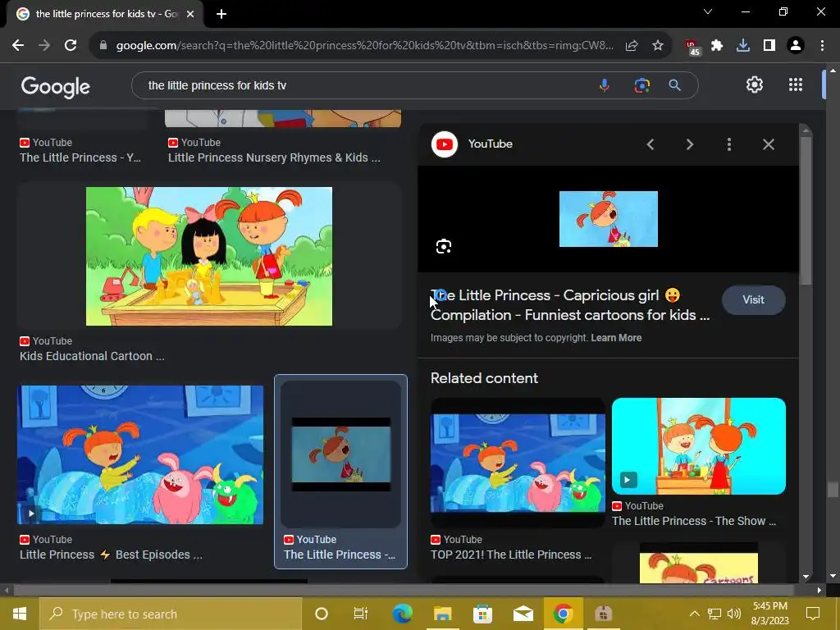Open the Chrome profile avatar

[x=796, y=46]
